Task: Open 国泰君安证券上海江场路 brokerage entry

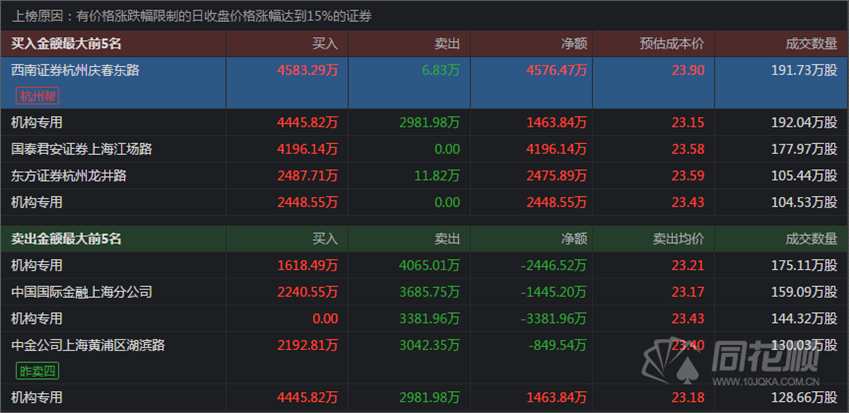Action: (x=82, y=149)
